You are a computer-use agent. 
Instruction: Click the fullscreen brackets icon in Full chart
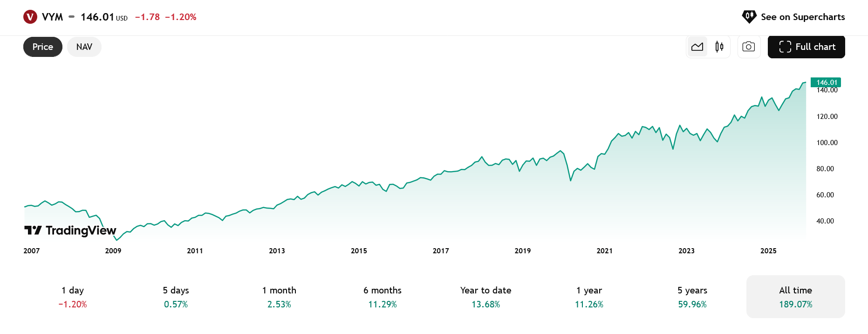point(785,47)
